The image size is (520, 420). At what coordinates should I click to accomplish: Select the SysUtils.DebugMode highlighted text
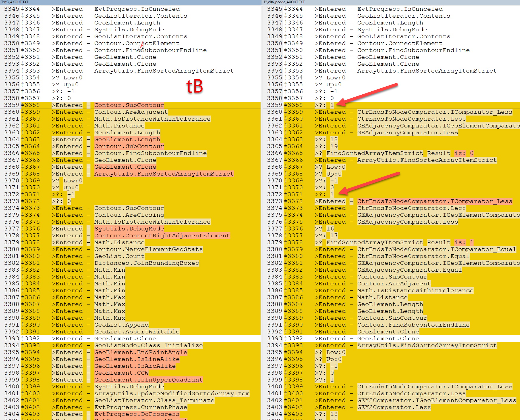point(129,229)
